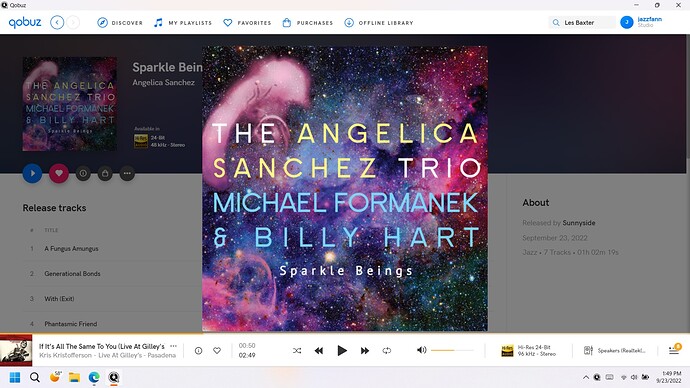This screenshot has height=388, width=690.
Task: Go back with the navigation arrow
Action: 57,22
